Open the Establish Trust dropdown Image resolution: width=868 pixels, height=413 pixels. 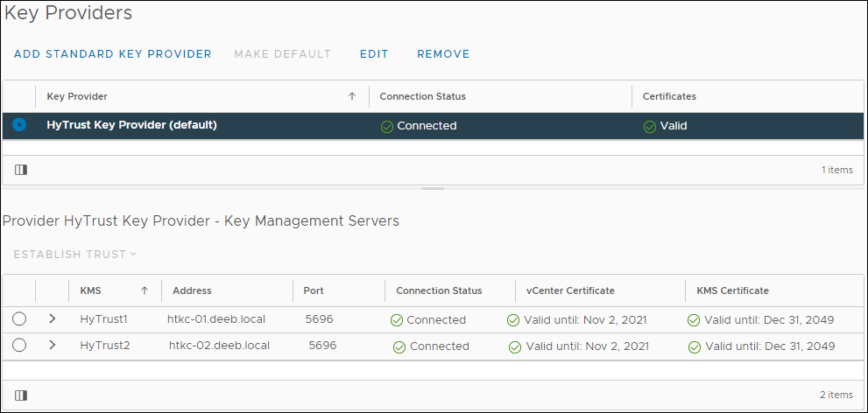[x=74, y=255]
